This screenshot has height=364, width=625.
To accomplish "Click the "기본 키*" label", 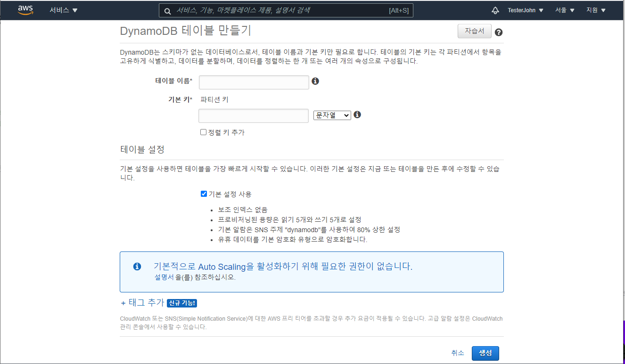I will click(181, 99).
